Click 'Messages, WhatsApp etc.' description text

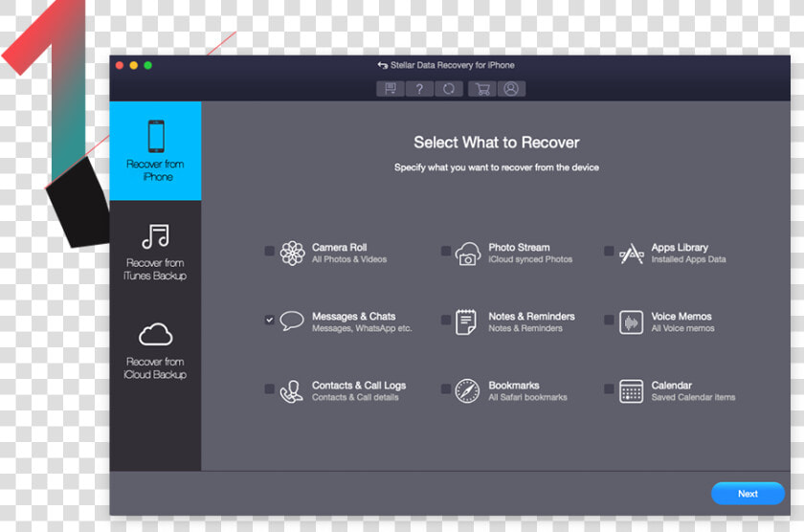click(x=362, y=328)
